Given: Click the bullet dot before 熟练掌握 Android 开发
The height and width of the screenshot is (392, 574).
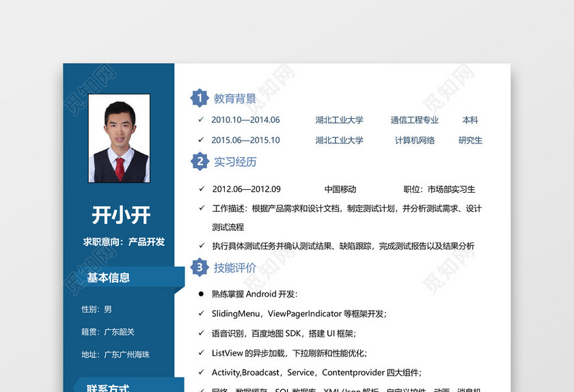Looking at the screenshot, I should pos(201,294).
